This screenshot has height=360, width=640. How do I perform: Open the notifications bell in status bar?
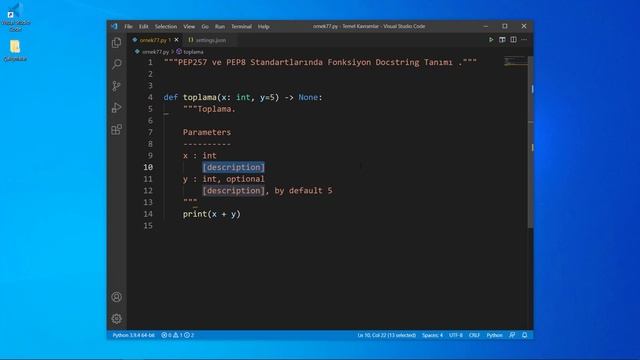[x=525, y=335]
